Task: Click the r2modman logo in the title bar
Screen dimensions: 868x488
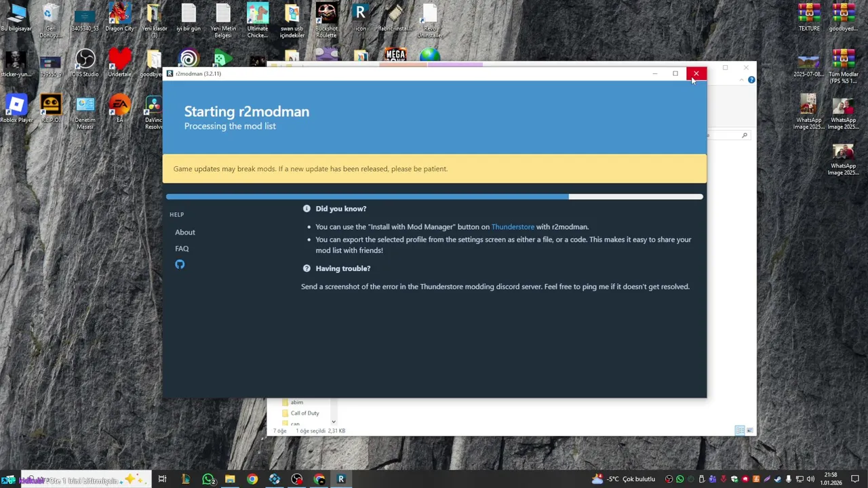Action: (170, 73)
